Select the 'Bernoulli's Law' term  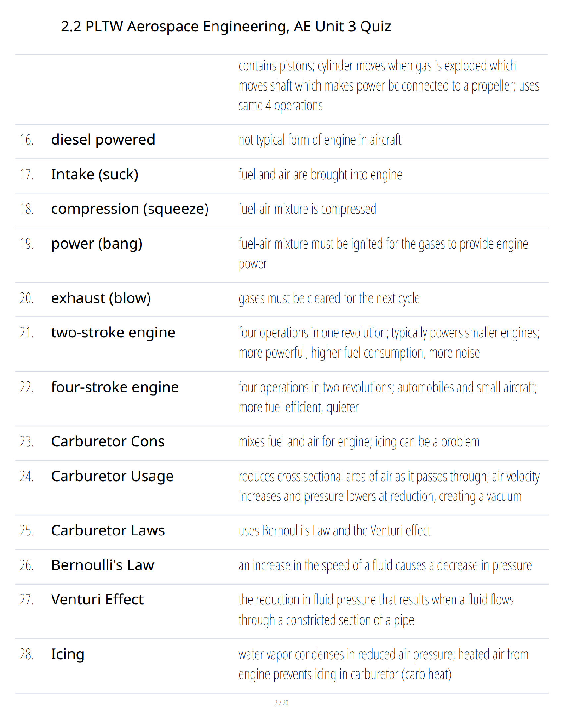pos(103,565)
